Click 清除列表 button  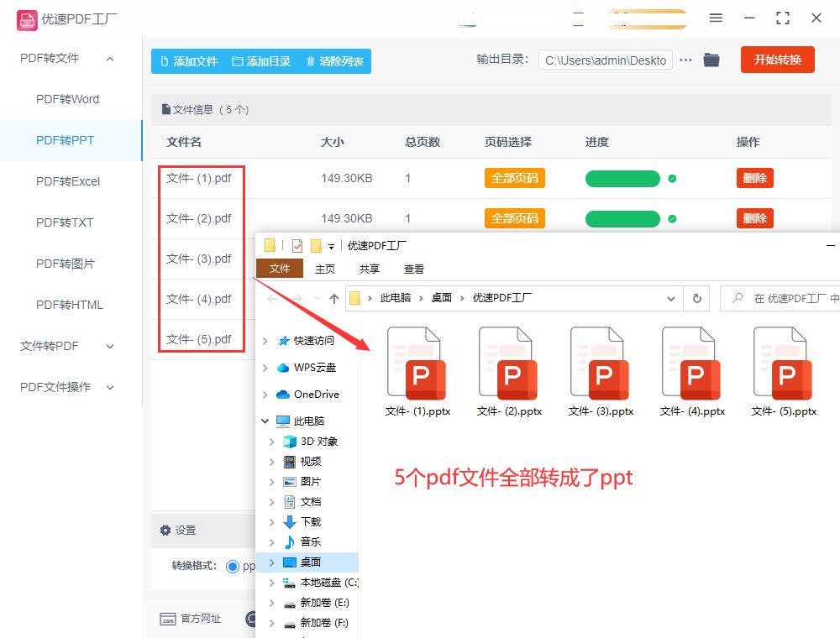[x=335, y=61]
